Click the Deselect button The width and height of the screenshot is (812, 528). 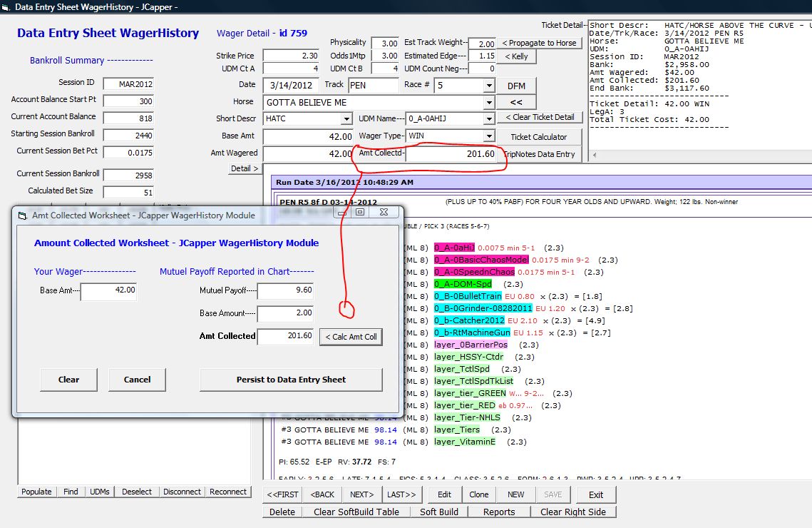137,492
